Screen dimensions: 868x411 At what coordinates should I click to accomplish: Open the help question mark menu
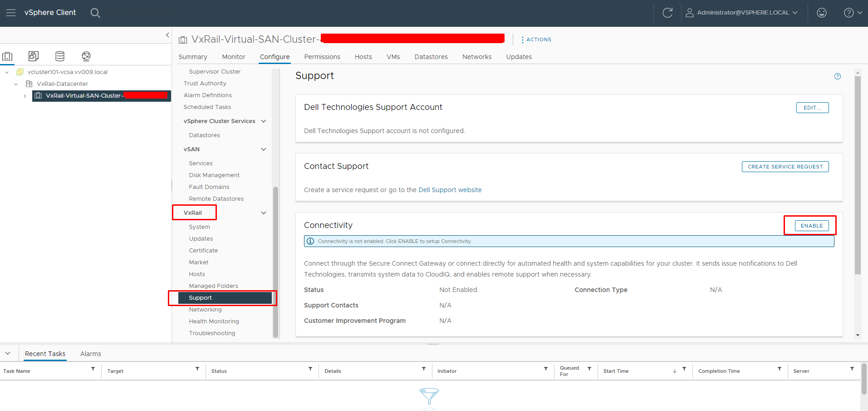click(x=853, y=13)
